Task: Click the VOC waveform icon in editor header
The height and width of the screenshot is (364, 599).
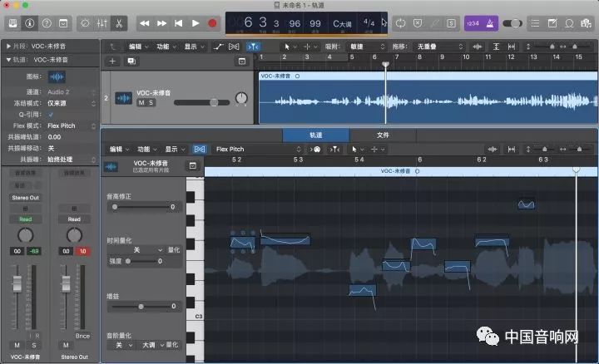Action: coord(111,167)
